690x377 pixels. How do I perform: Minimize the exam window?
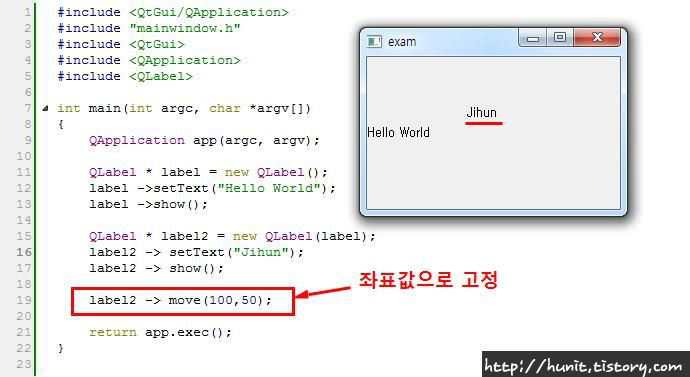[533, 38]
